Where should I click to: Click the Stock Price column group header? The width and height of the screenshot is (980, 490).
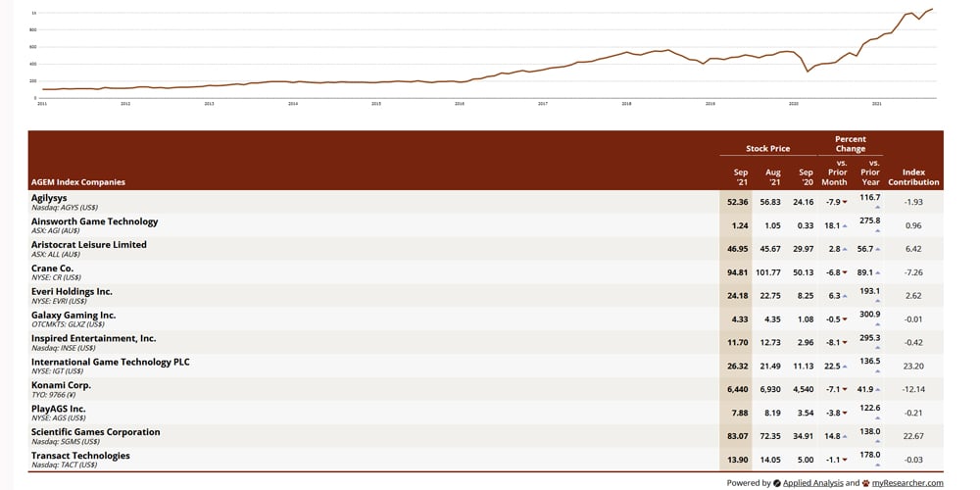click(x=767, y=149)
